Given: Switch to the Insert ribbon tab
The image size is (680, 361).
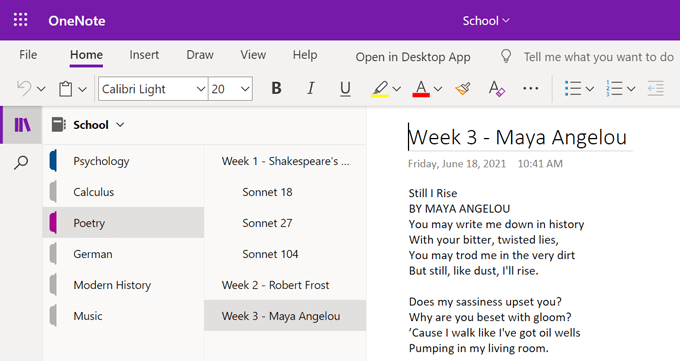Looking at the screenshot, I should click(144, 55).
